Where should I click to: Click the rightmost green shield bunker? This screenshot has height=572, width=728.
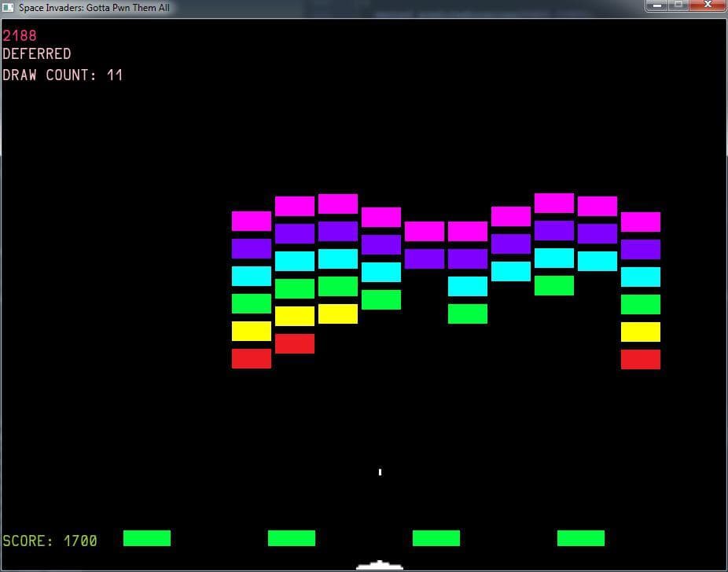tap(581, 538)
